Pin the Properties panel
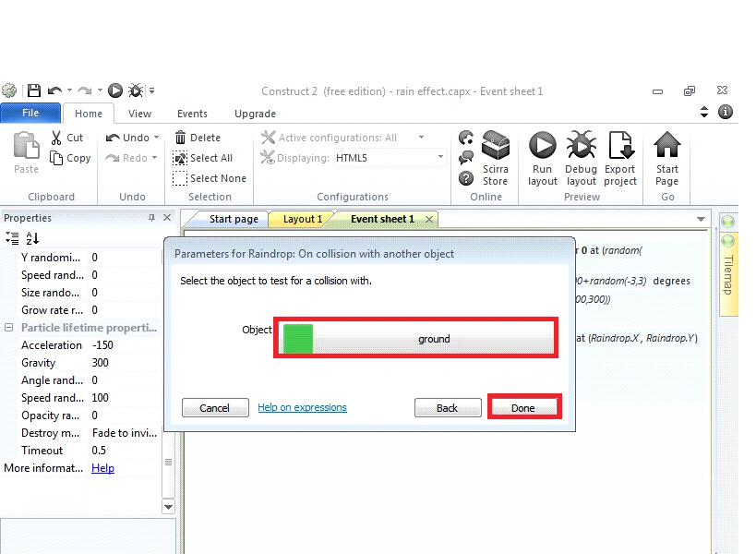The height and width of the screenshot is (554, 756). pos(152,218)
